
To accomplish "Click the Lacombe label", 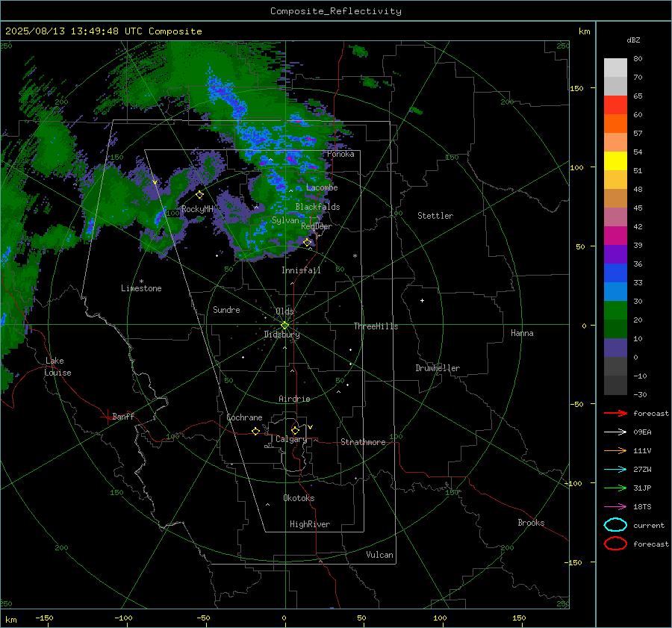I will click(322, 187).
